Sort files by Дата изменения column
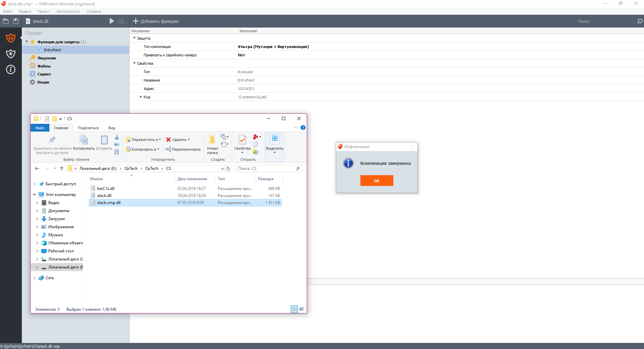Screen dimensions: 644x349 pos(192,179)
